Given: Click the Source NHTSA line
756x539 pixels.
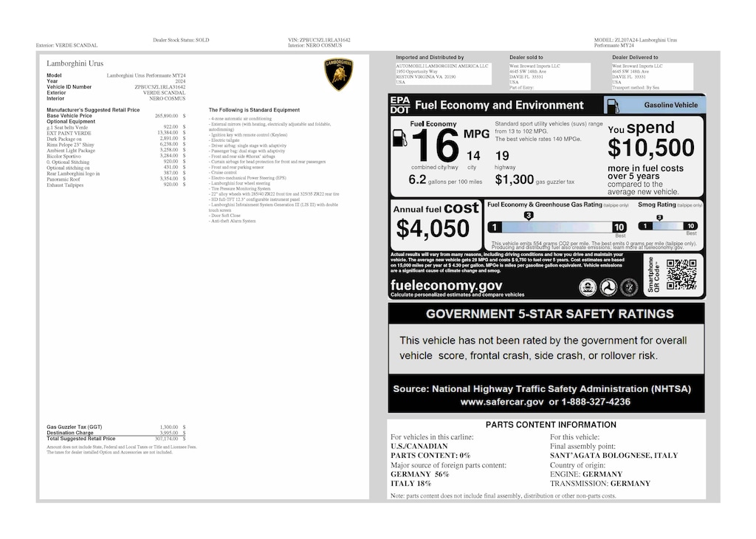Looking at the screenshot, I should [x=542, y=389].
